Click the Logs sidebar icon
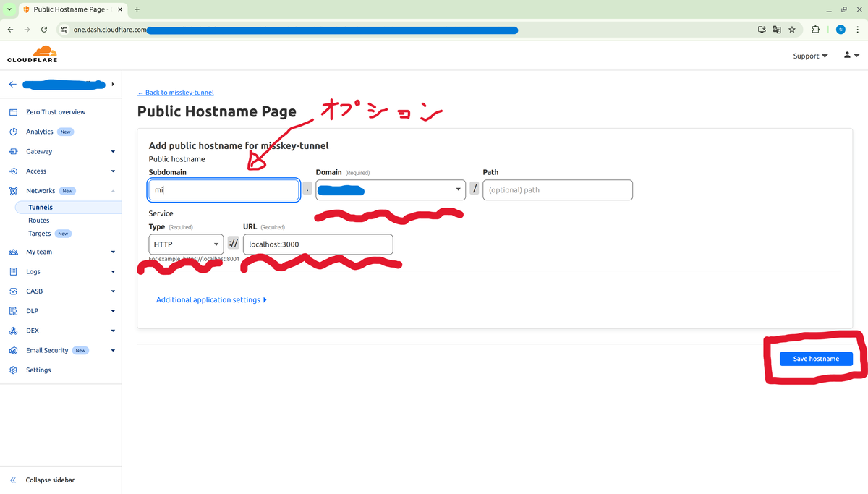868x494 pixels. (x=12, y=271)
